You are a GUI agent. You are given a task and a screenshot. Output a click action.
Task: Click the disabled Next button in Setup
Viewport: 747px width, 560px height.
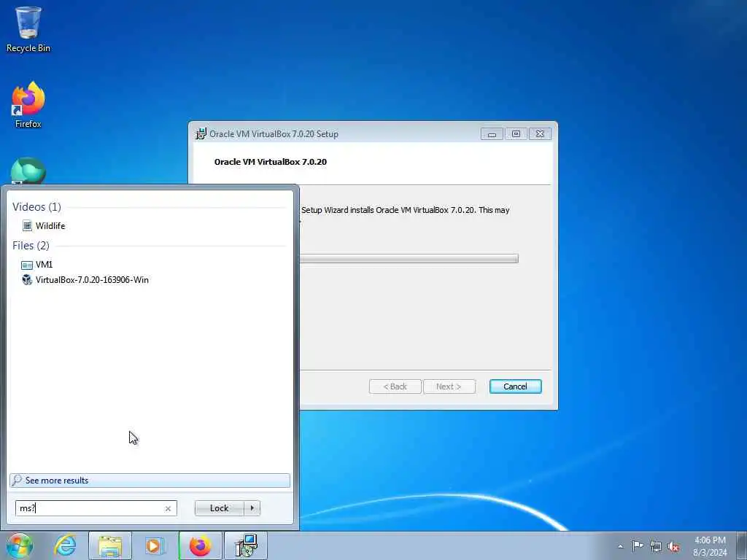pyautogui.click(x=449, y=386)
